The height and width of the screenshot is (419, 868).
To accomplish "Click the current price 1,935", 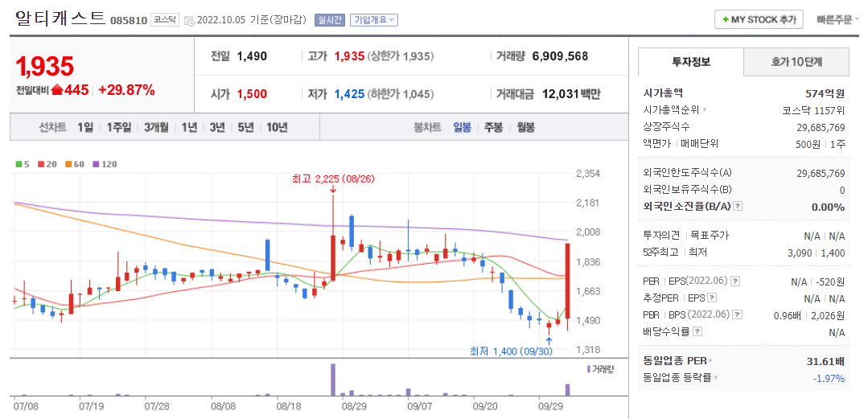I will [x=45, y=67].
